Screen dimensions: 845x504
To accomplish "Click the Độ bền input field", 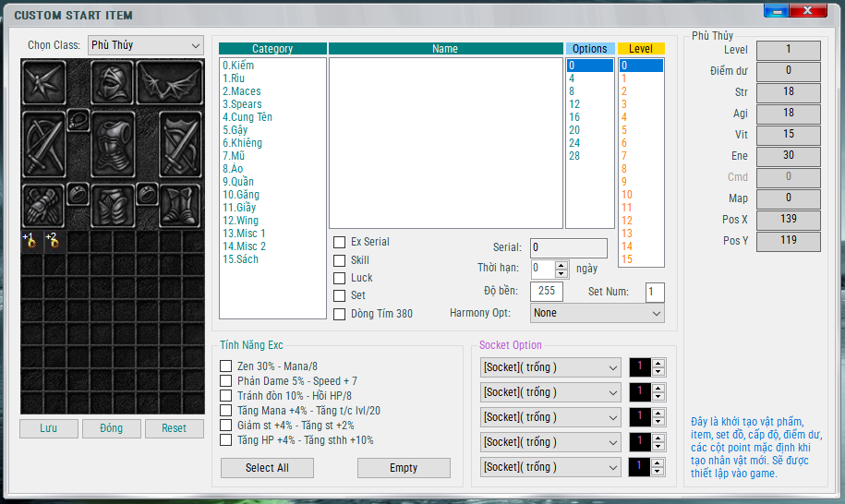I will (x=547, y=292).
